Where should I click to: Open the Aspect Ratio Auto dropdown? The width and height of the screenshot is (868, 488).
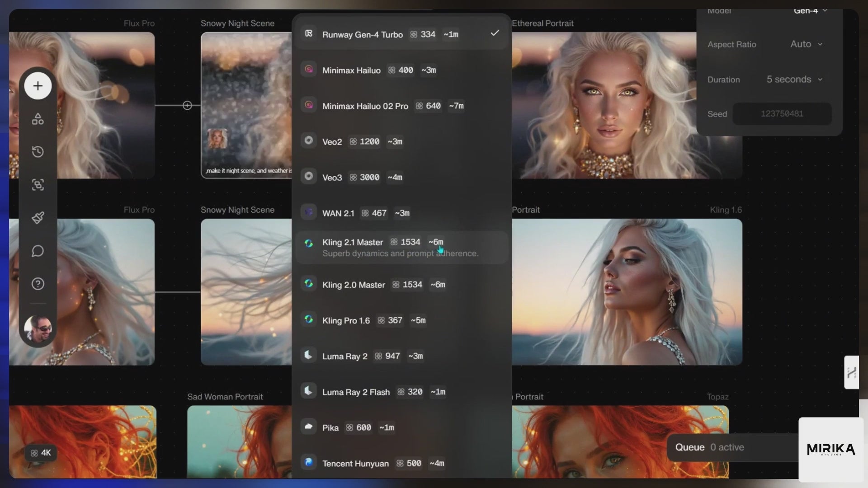tap(806, 44)
